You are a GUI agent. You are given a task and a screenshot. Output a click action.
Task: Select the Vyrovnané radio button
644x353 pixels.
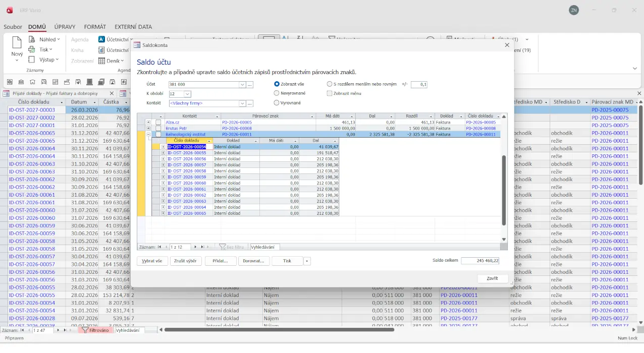pos(277,103)
